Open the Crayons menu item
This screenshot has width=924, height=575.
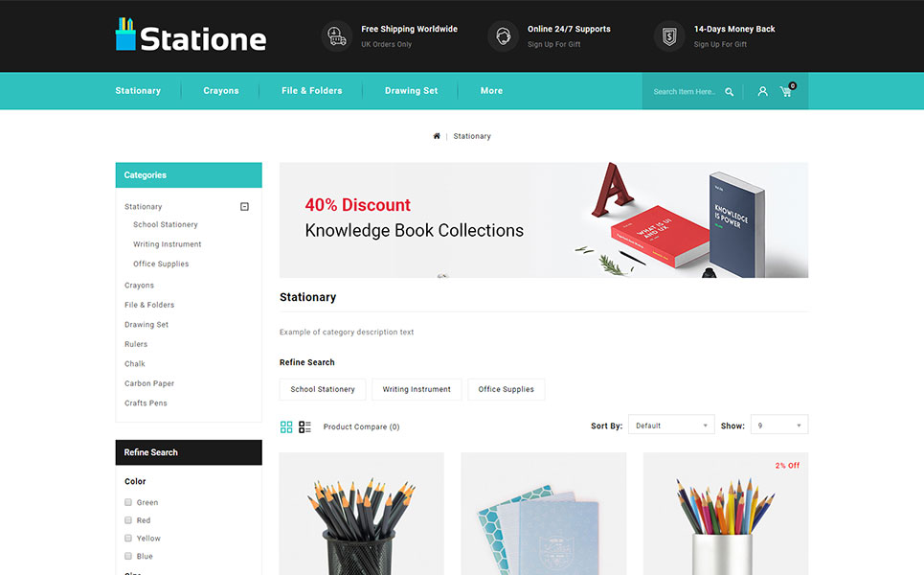[221, 91]
